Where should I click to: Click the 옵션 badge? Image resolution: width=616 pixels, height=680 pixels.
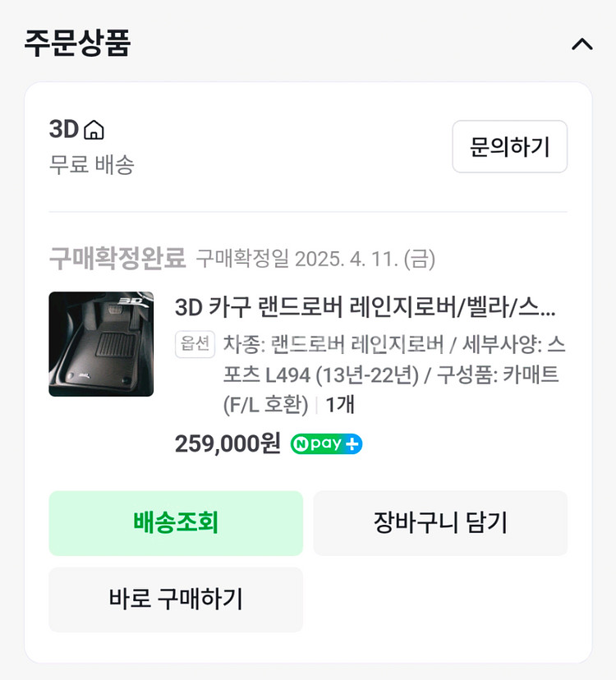point(194,344)
